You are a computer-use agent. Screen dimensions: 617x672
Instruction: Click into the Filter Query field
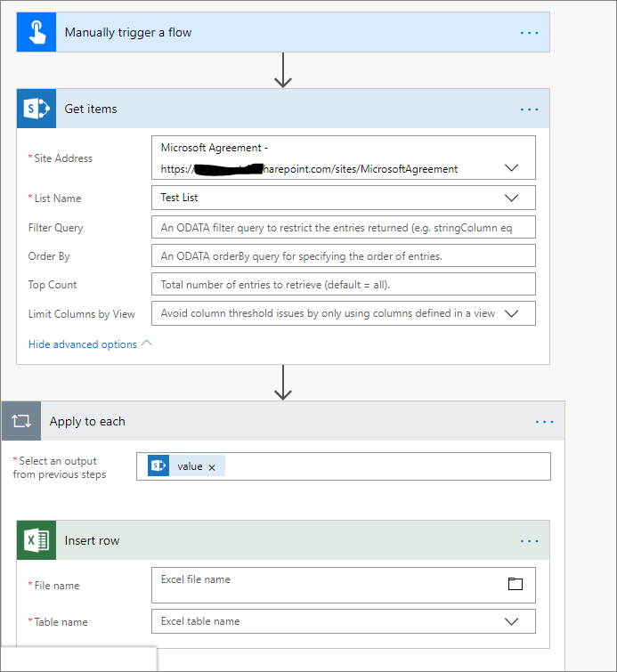(343, 228)
